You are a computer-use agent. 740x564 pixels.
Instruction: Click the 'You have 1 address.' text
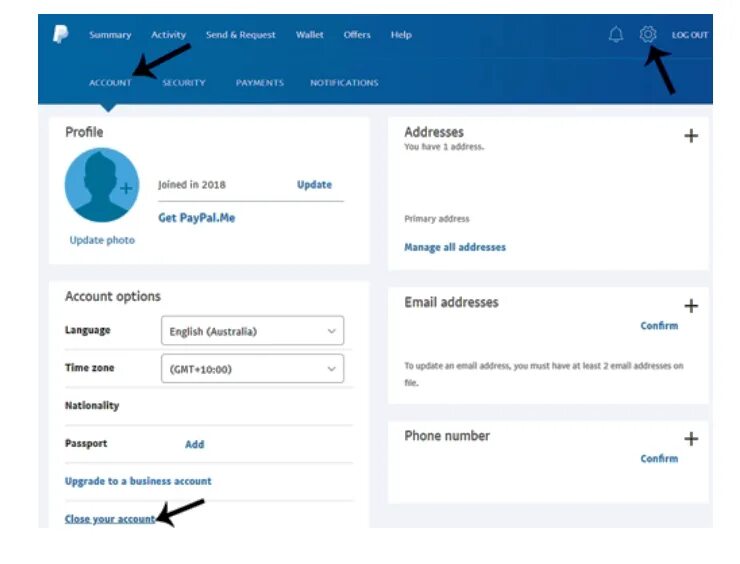[x=444, y=147]
